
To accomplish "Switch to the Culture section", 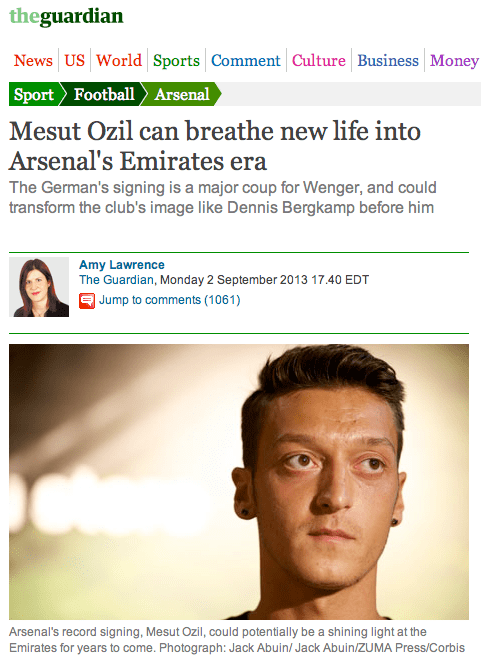I will click(319, 61).
